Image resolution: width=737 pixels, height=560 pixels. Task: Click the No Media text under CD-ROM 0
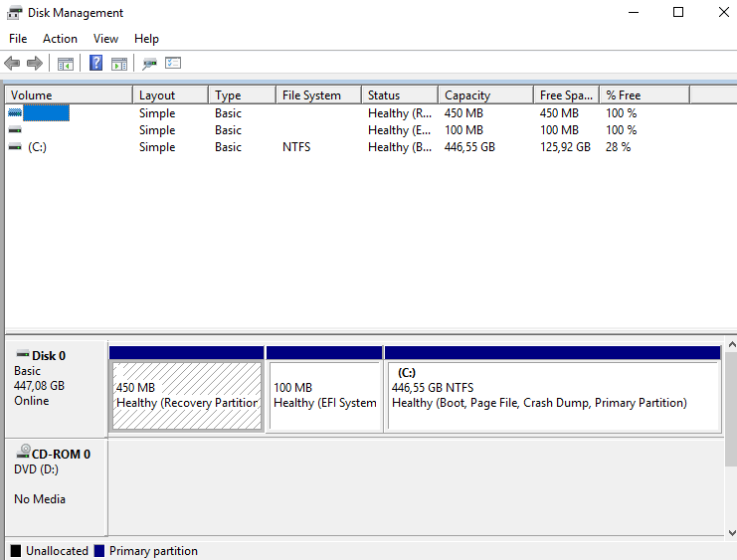click(40, 499)
